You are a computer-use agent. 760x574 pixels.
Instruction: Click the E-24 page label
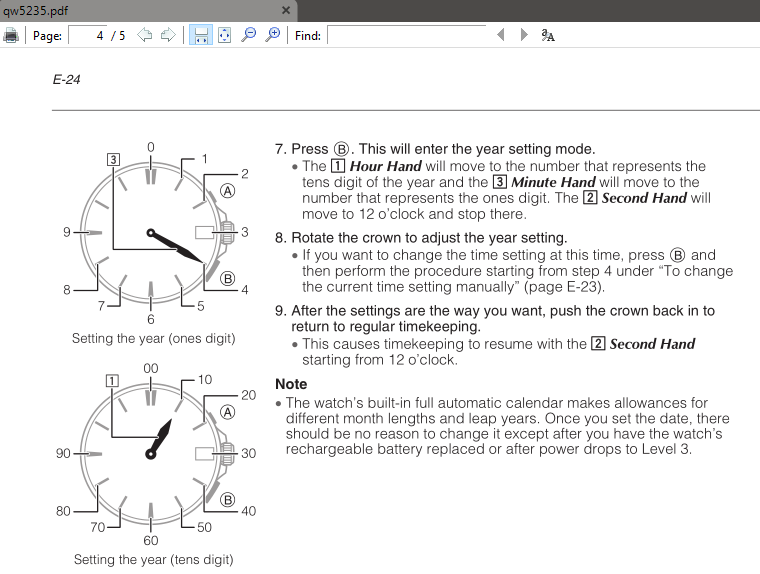[66, 80]
